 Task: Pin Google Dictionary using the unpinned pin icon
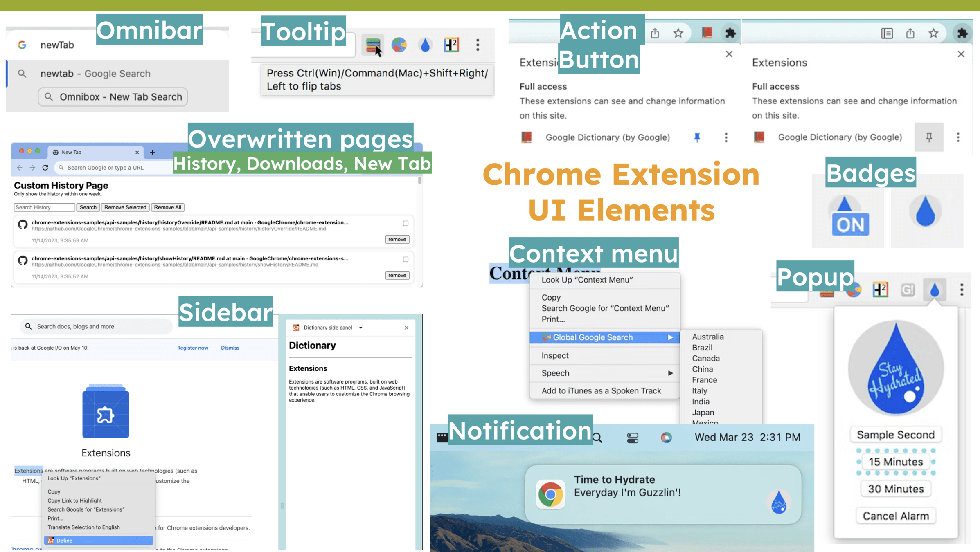coord(929,137)
